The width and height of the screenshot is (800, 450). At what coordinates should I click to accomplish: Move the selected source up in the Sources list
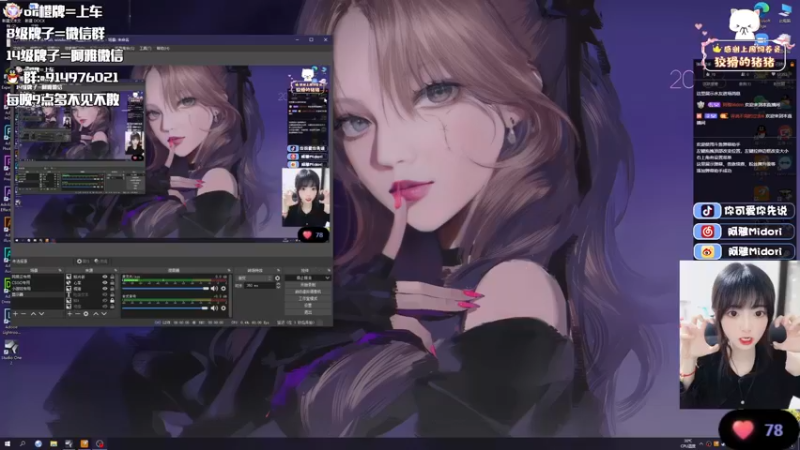point(95,314)
